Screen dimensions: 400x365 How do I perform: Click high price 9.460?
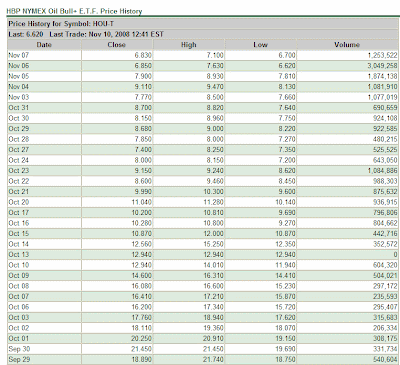215,181
